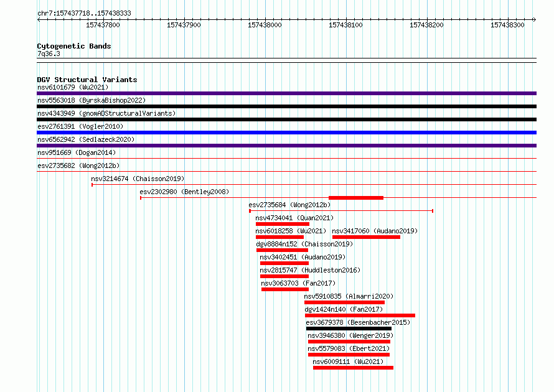Select thick red segment of esv2302980 track
The width and height of the screenshot is (554, 392).
pyautogui.click(x=356, y=198)
